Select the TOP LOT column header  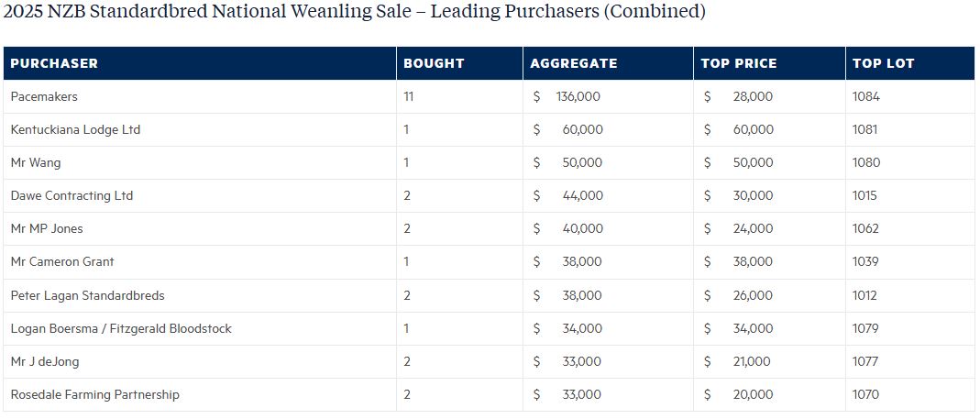point(883,63)
